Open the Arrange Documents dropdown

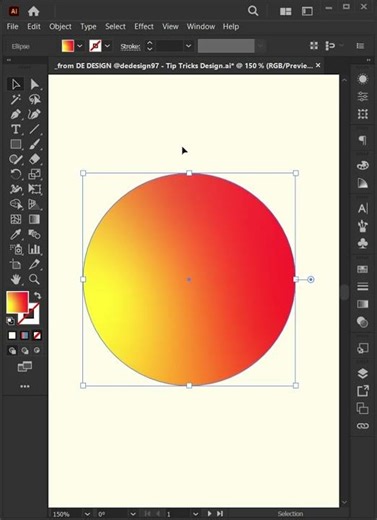[286, 12]
